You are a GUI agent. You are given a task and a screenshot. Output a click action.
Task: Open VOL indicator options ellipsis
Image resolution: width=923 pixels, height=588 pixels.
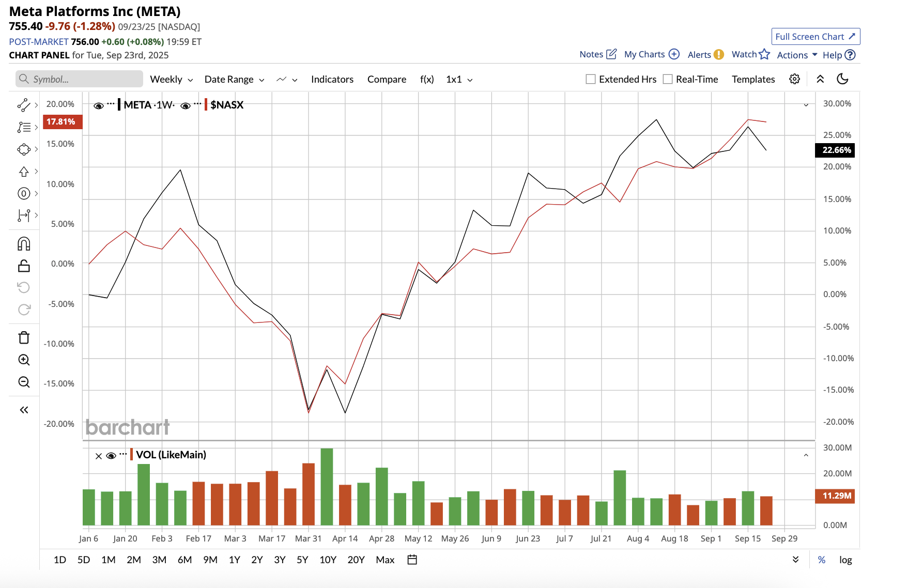click(123, 454)
